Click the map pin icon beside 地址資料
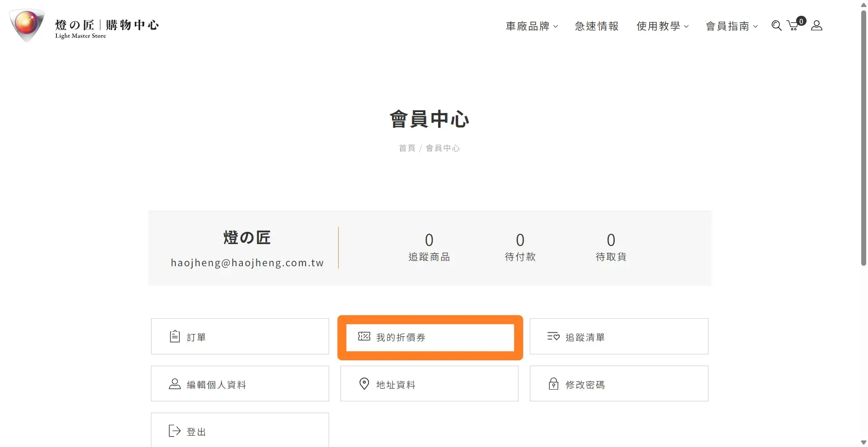The height and width of the screenshot is (447, 868). pyautogui.click(x=364, y=384)
